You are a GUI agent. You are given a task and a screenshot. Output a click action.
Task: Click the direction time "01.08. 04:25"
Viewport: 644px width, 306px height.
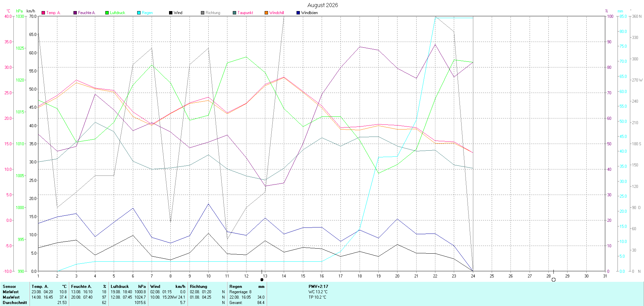[201, 297]
